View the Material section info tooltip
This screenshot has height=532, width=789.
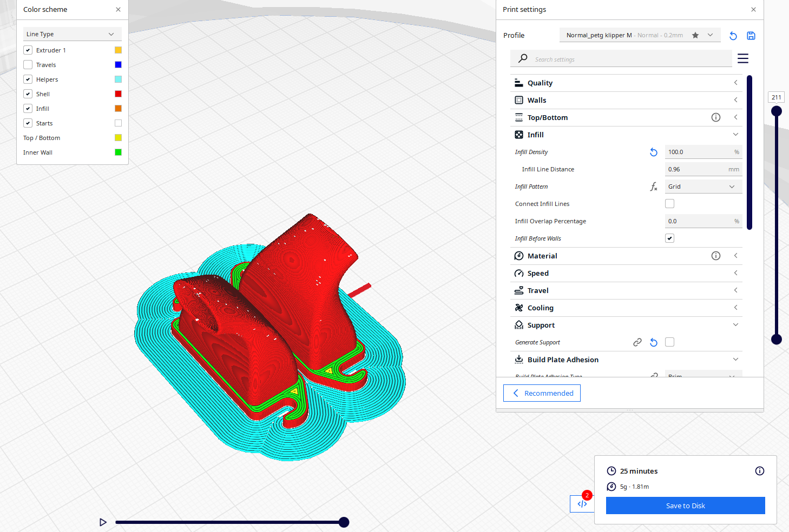coord(716,255)
